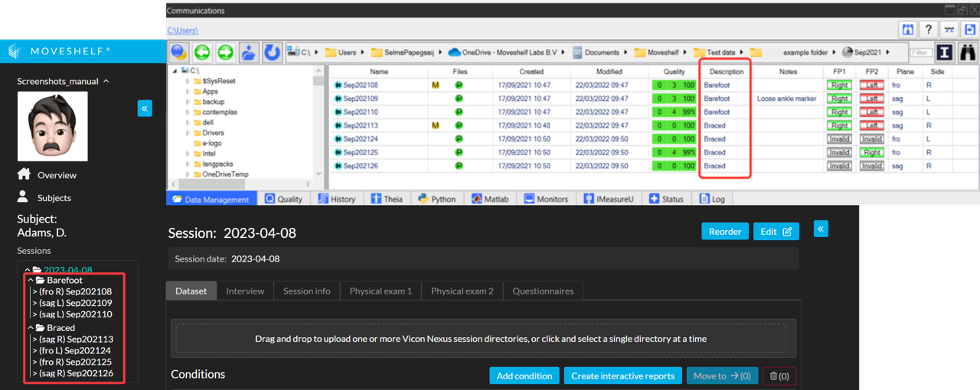Toggle FP1 Right flag for Sep202108
Viewport: 980px width, 390px height.
point(839,85)
